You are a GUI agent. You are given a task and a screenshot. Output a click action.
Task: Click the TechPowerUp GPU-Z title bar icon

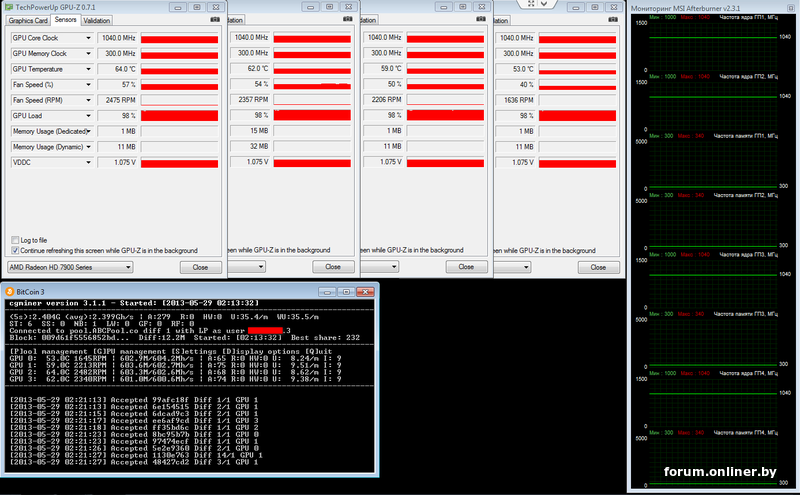pyautogui.click(x=9, y=7)
